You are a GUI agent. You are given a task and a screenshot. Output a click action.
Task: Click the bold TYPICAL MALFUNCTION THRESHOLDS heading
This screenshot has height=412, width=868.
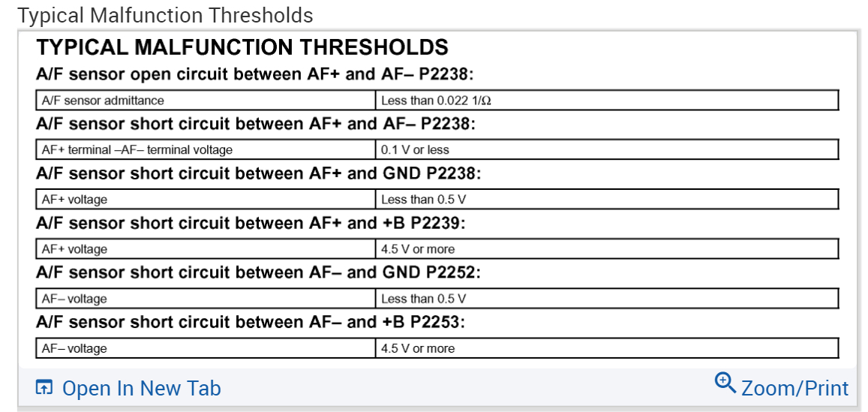[x=242, y=48]
